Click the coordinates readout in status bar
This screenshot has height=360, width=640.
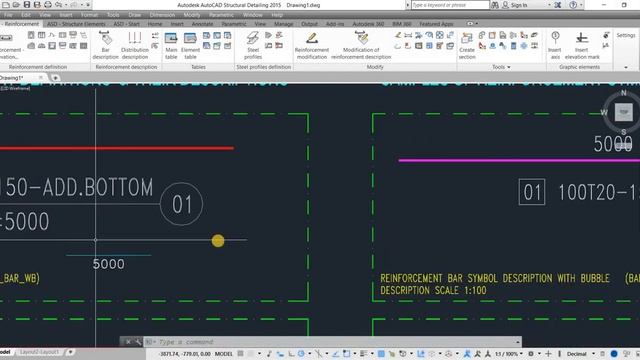point(184,353)
